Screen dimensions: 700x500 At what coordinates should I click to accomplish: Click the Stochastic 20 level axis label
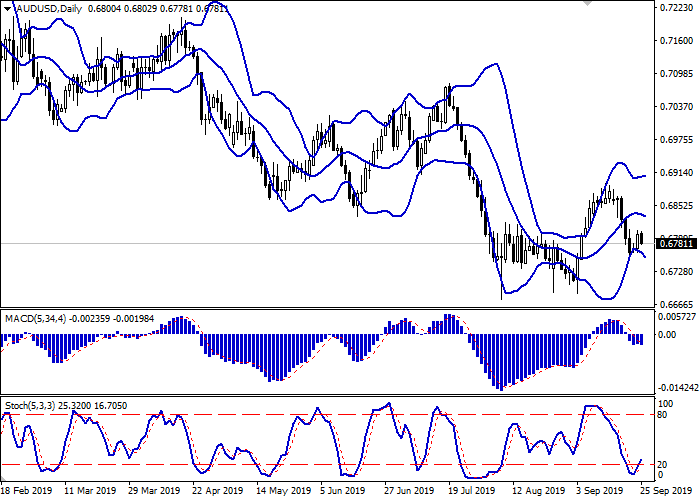click(663, 465)
